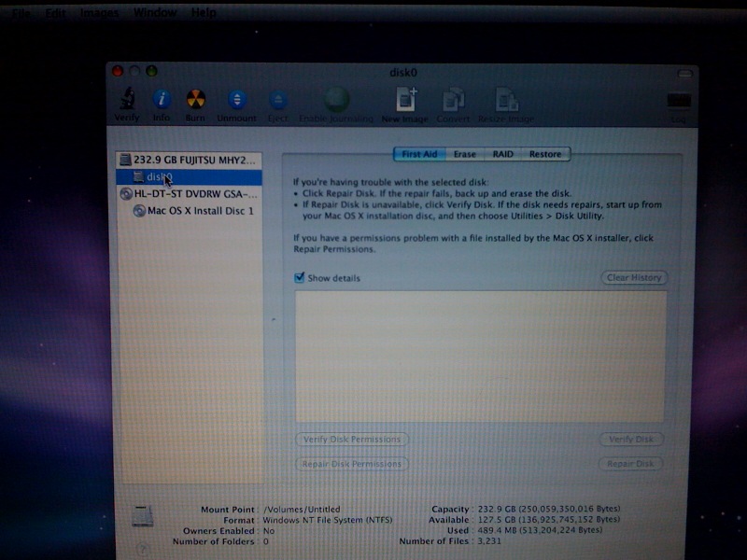Click the optical drive icon beside HL-DT-ST DVDRW
Screen dimensions: 747x560
pos(126,194)
